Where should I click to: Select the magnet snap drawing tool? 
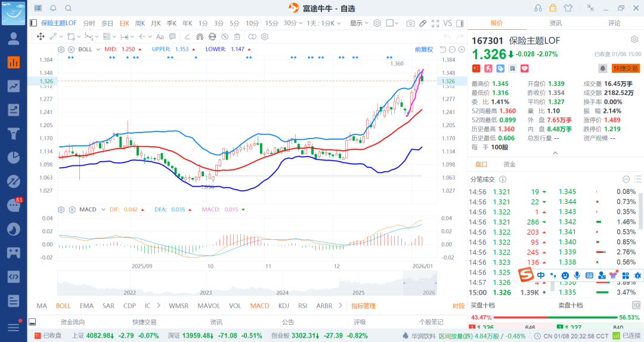pyautogui.click(x=198, y=36)
